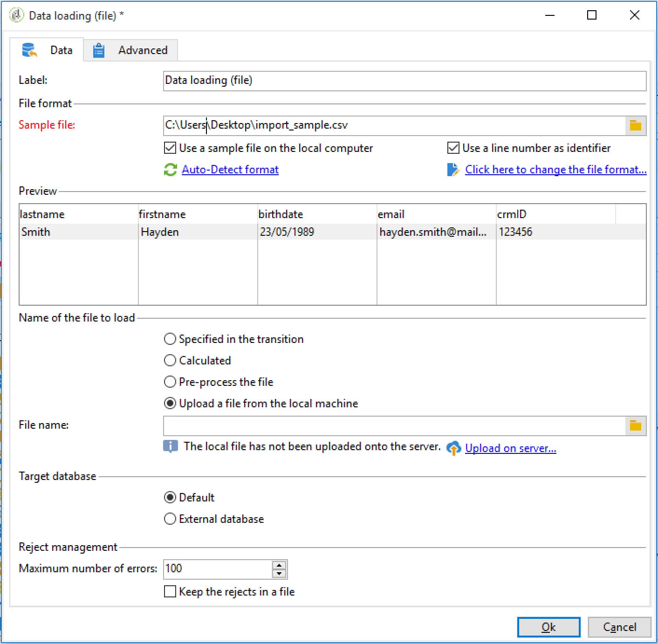Open Click here to change the file format link
658x644 pixels.
556,170
